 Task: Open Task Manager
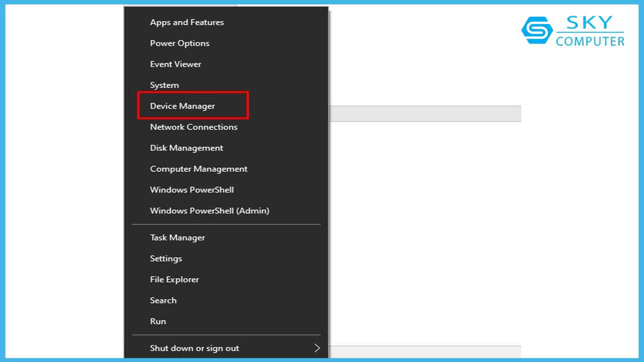pyautogui.click(x=178, y=238)
